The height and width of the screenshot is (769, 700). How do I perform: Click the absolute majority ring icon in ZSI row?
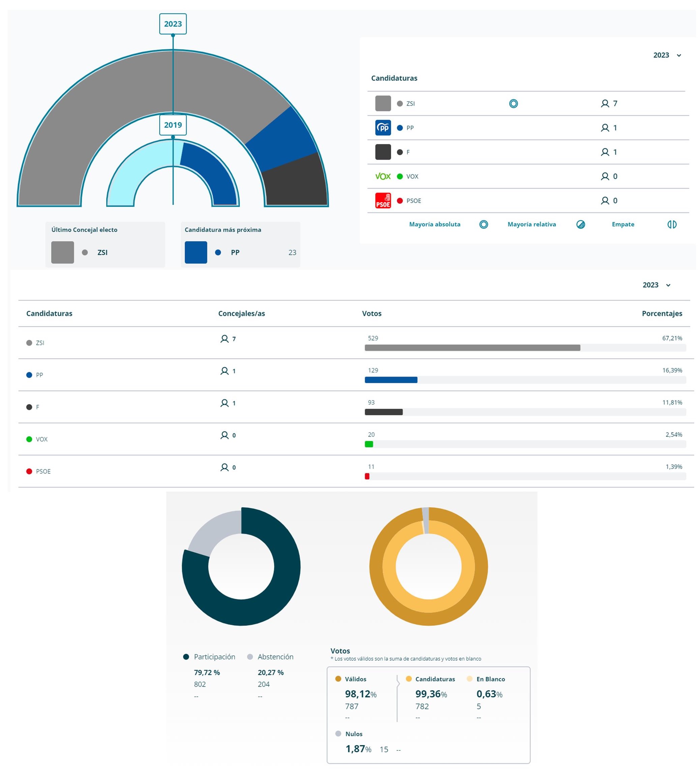[x=513, y=103]
